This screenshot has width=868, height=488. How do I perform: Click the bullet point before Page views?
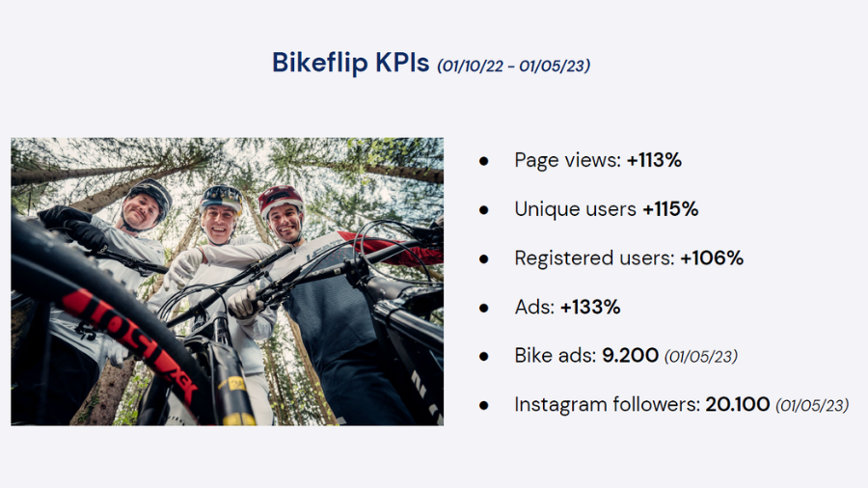[x=484, y=161]
